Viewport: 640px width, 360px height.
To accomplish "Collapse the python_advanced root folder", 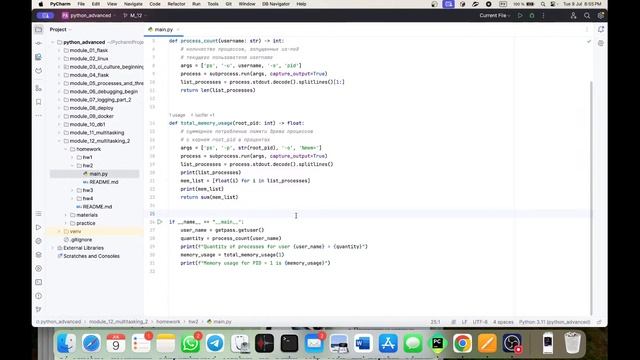I will tap(53, 42).
